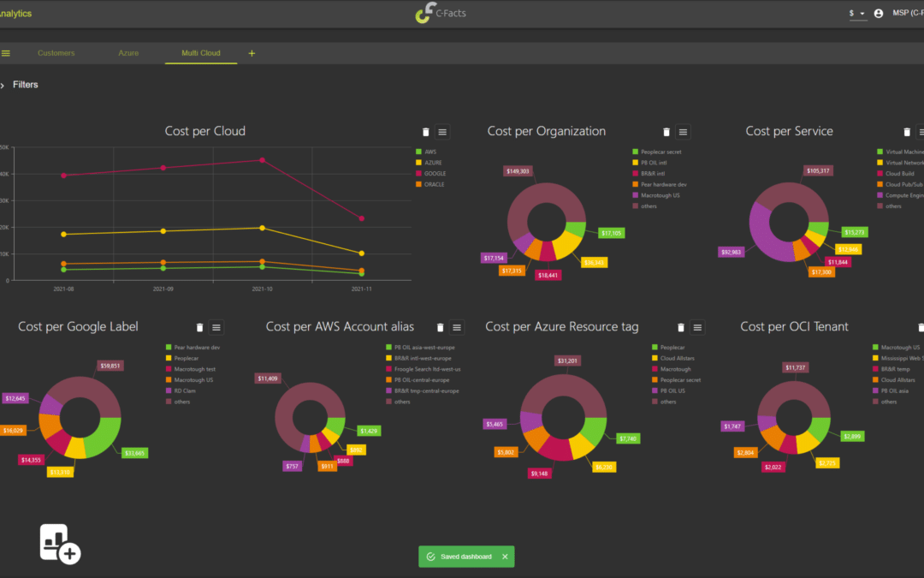The image size is (924, 578).
Task: Toggle Cloud Build legend entry
Action: coord(896,174)
